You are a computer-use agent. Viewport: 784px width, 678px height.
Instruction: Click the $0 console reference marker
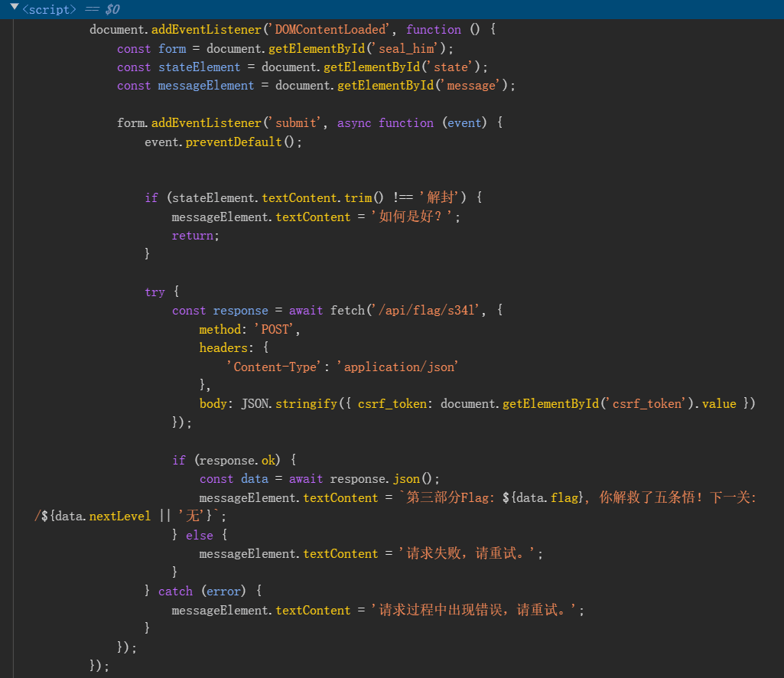[x=110, y=9]
